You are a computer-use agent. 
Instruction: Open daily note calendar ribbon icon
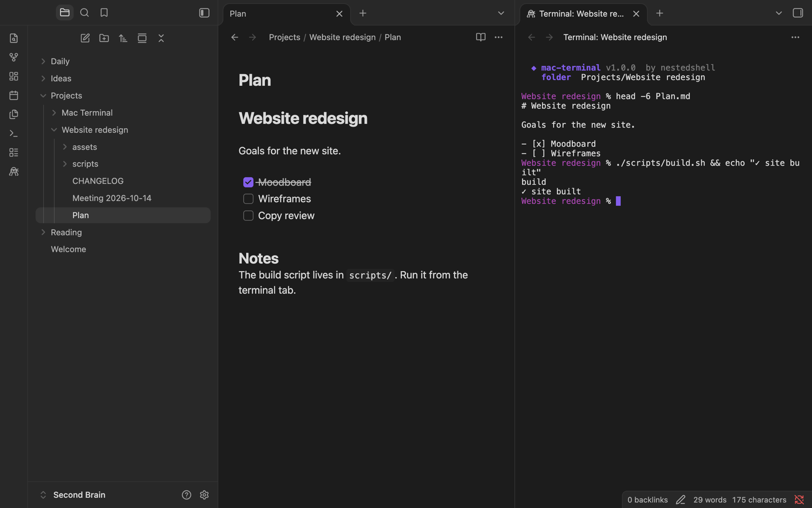14,96
